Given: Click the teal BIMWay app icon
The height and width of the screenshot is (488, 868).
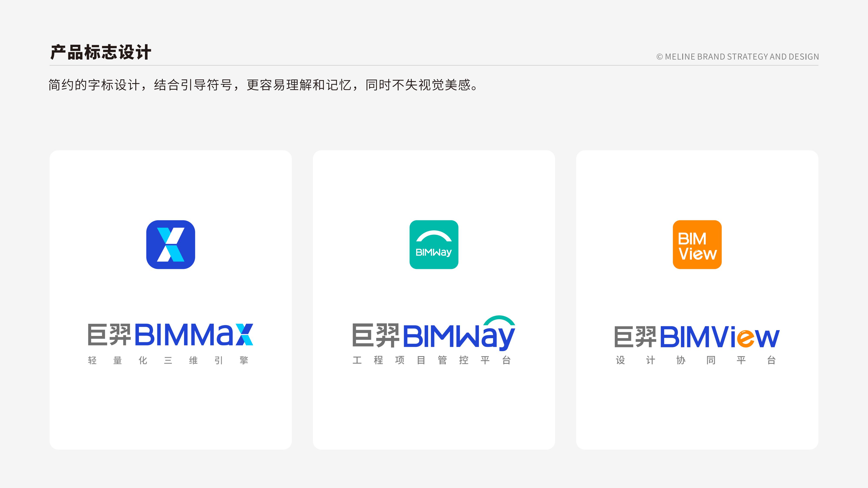Looking at the screenshot, I should 434,244.
